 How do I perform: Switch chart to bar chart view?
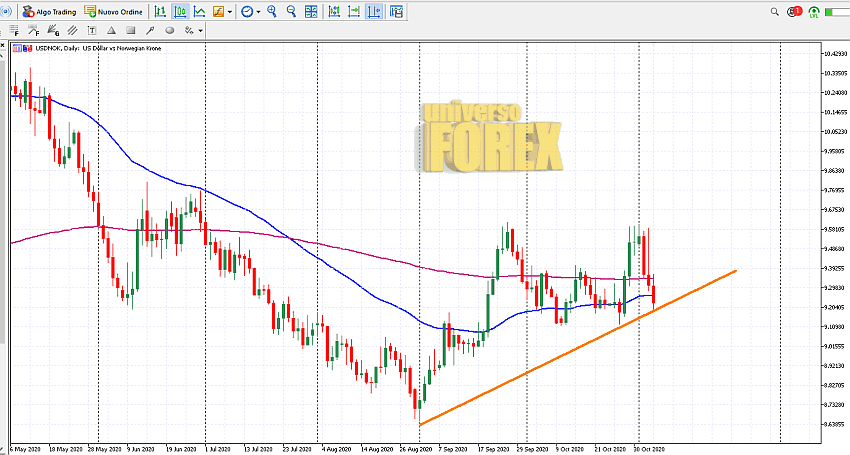160,12
